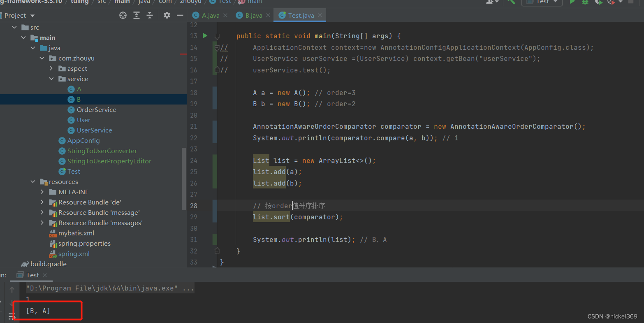Viewport: 644px width, 323px height.
Task: Run with coverage icon in toolbar
Action: tap(599, 2)
